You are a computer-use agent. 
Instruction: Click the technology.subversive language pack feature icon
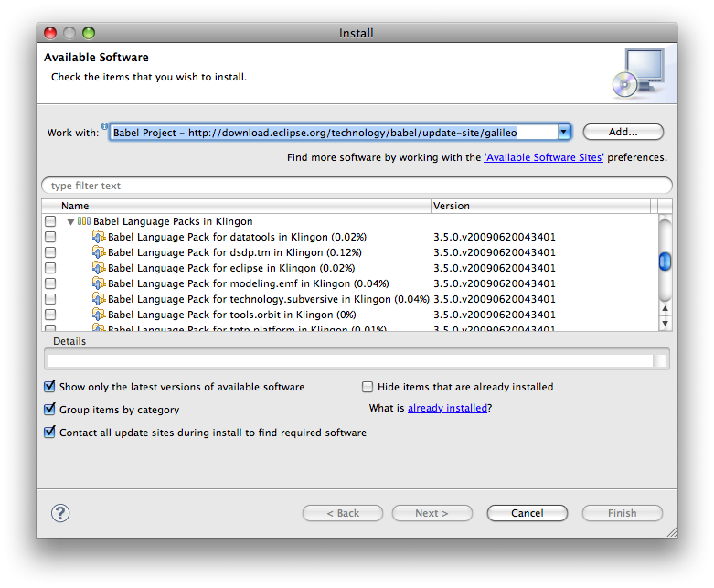(99, 299)
